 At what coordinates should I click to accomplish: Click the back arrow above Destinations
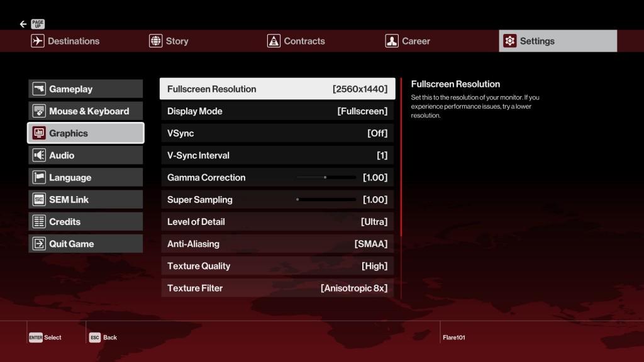pos(23,25)
